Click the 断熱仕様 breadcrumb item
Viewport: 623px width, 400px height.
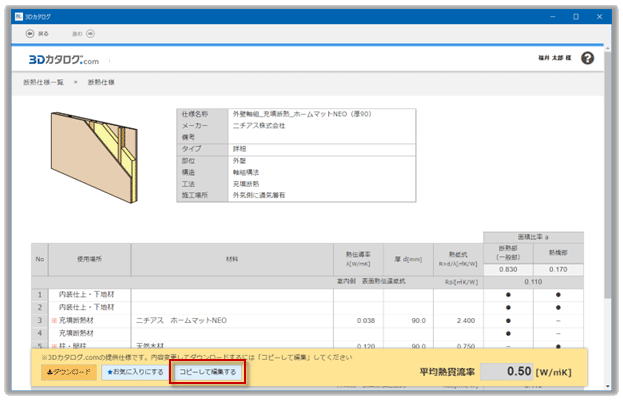coord(101,83)
